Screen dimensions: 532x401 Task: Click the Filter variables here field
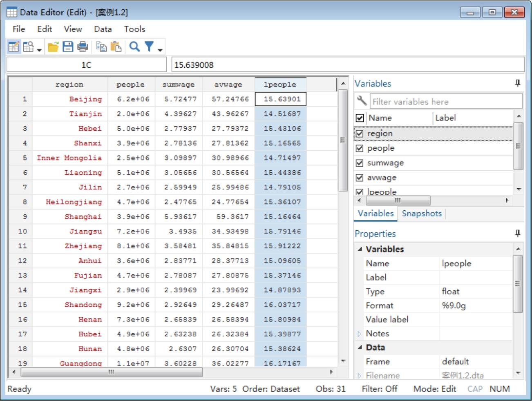click(x=445, y=102)
